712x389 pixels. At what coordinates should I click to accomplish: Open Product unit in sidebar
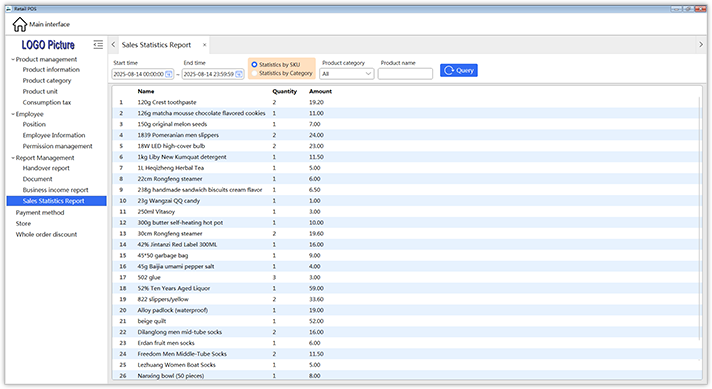pos(40,92)
